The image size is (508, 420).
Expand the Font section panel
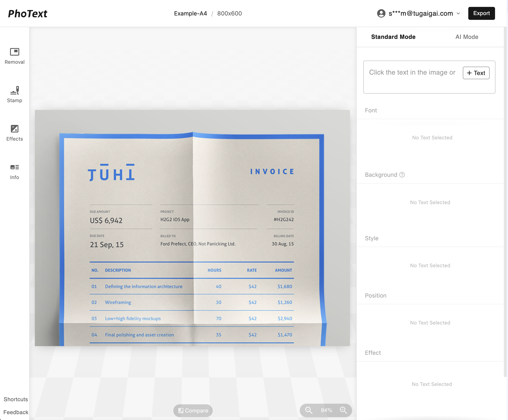(371, 110)
